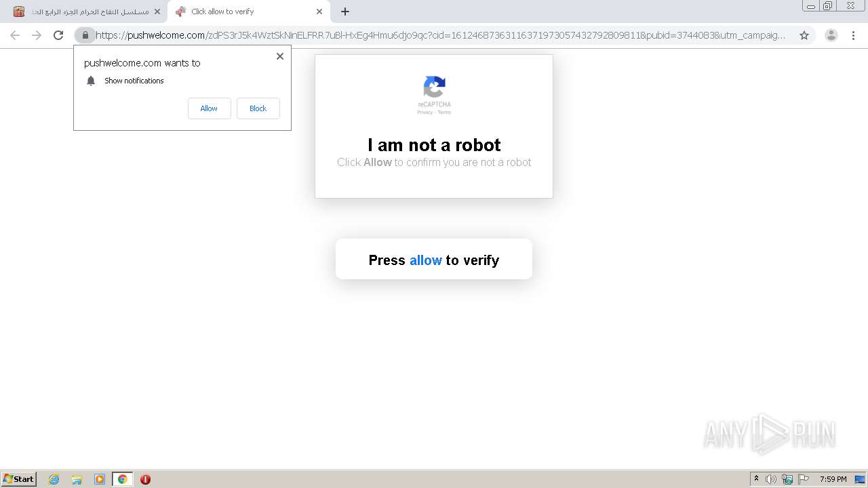Focus the address bar URL

click(x=439, y=35)
